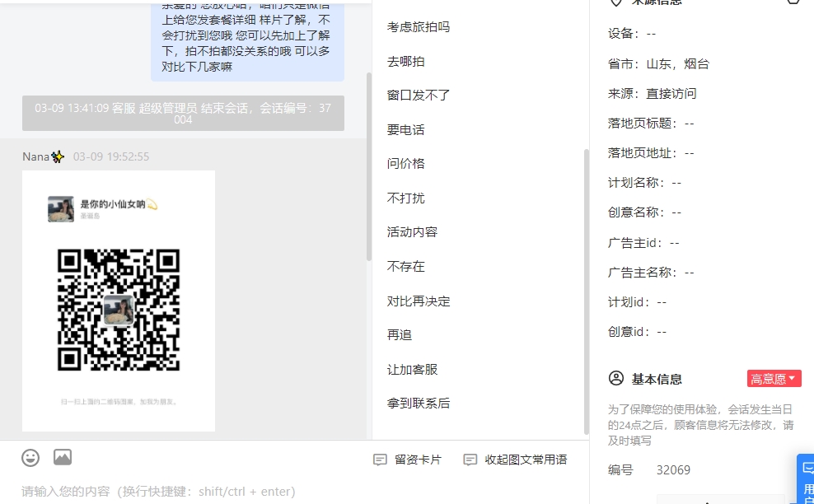The height and width of the screenshot is (504, 814).
Task: Pick quick reply 要电话
Action: click(x=406, y=130)
